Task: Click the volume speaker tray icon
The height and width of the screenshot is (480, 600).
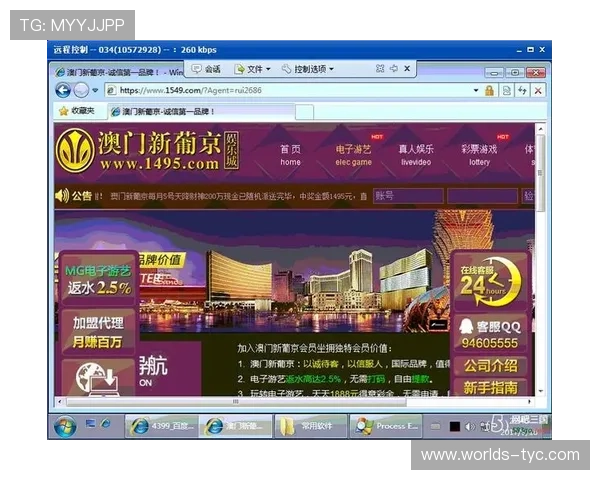Action: pyautogui.click(x=469, y=426)
